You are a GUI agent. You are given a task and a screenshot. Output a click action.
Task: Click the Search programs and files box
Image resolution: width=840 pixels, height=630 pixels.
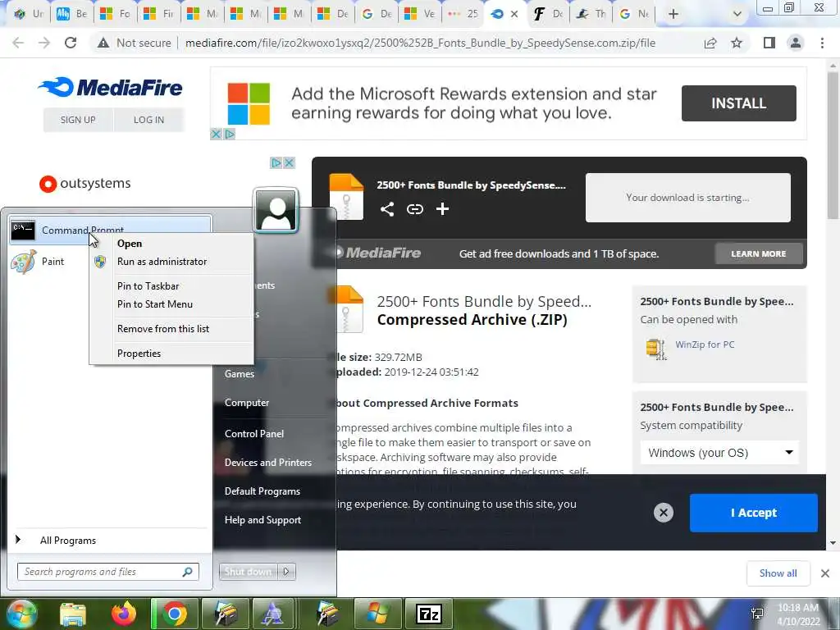[x=107, y=572]
